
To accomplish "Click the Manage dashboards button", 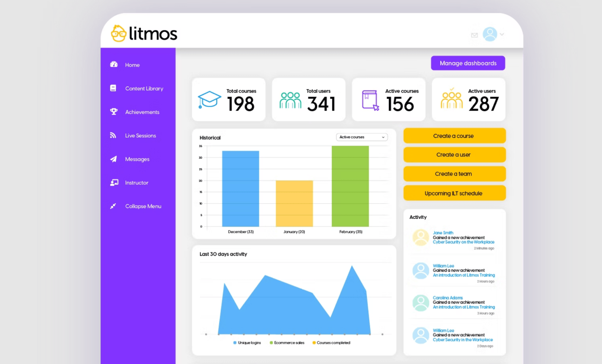I will [x=468, y=63].
